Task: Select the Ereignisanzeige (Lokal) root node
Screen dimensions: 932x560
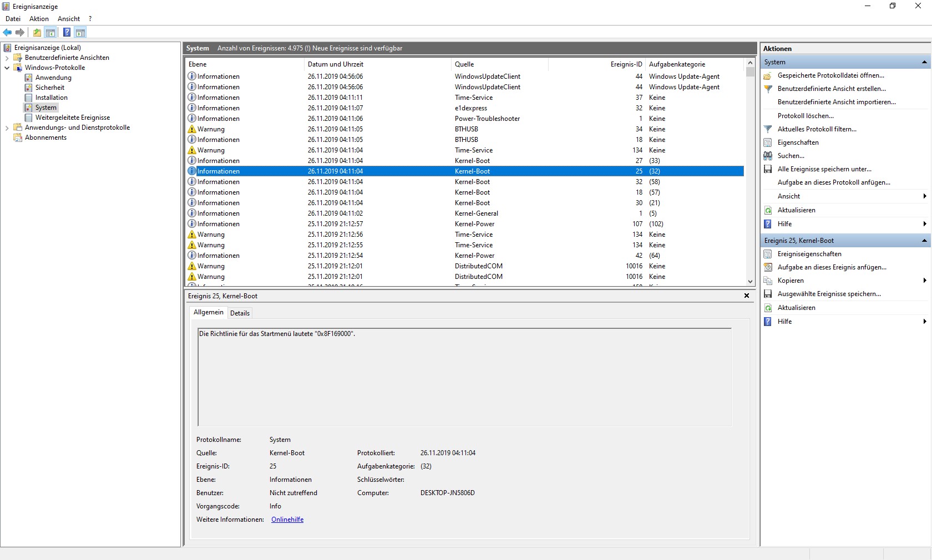Action: point(48,48)
